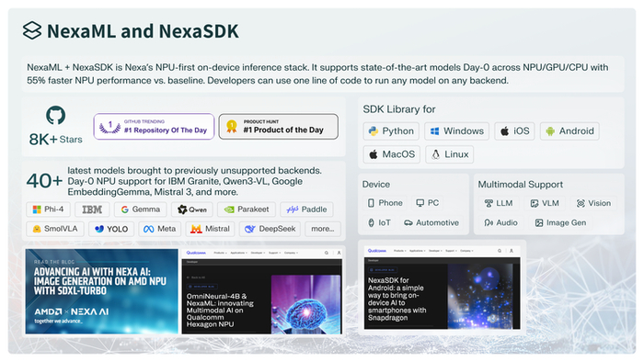This screenshot has width=644, height=362.
Task: Click the NexaML stacked layers logo
Action: tap(32, 30)
